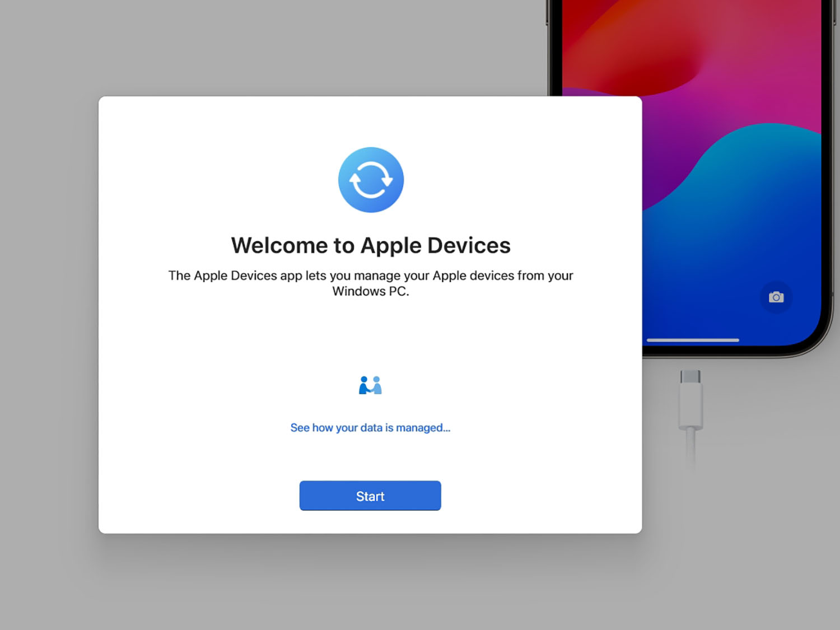The width and height of the screenshot is (840, 630).
Task: Click the 'Welcome to Apple Devices' heading
Action: click(371, 245)
